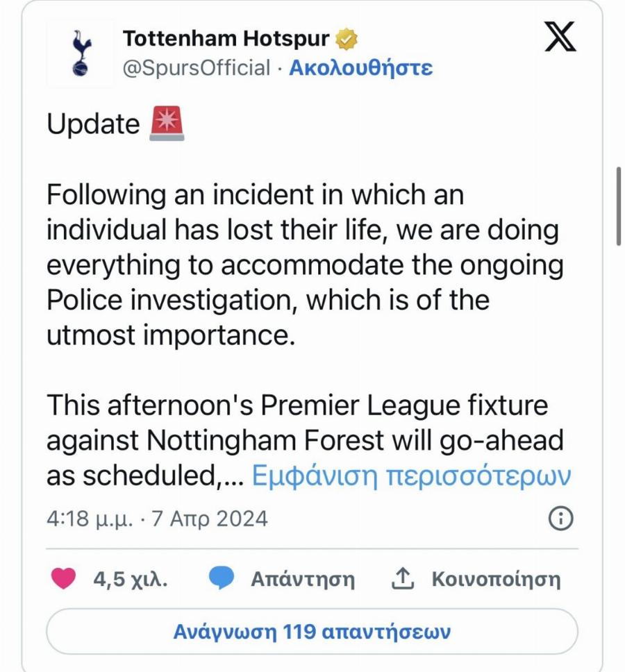This screenshot has width=625, height=672.
Task: Click the red siren emoji
Action: [167, 125]
